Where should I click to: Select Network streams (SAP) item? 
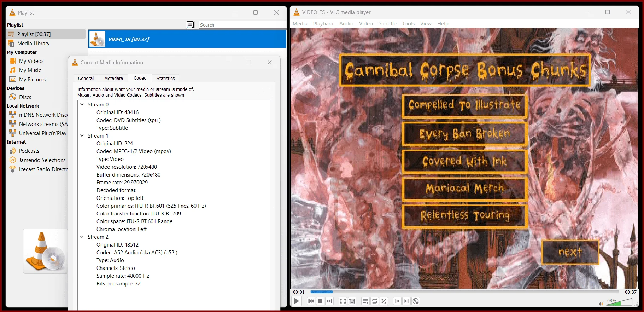pos(38,124)
